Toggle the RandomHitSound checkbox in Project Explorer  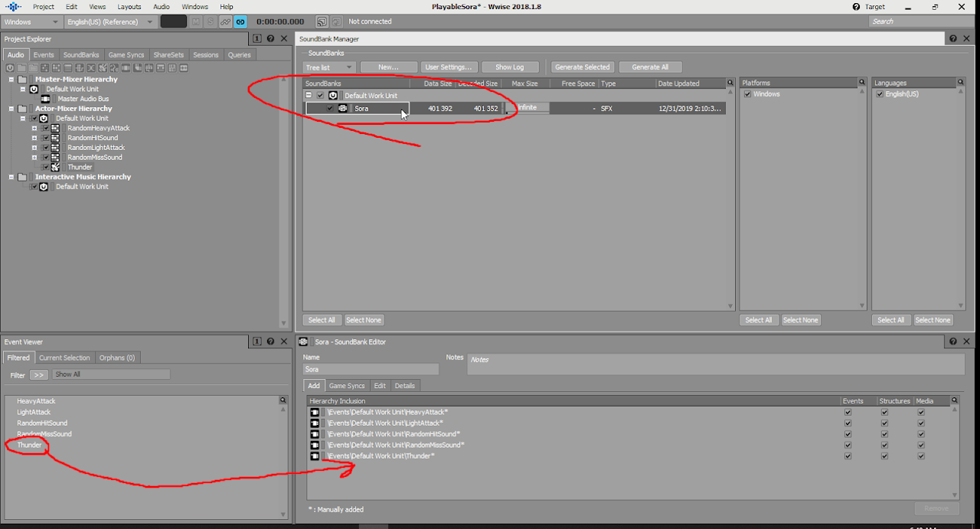click(x=45, y=138)
